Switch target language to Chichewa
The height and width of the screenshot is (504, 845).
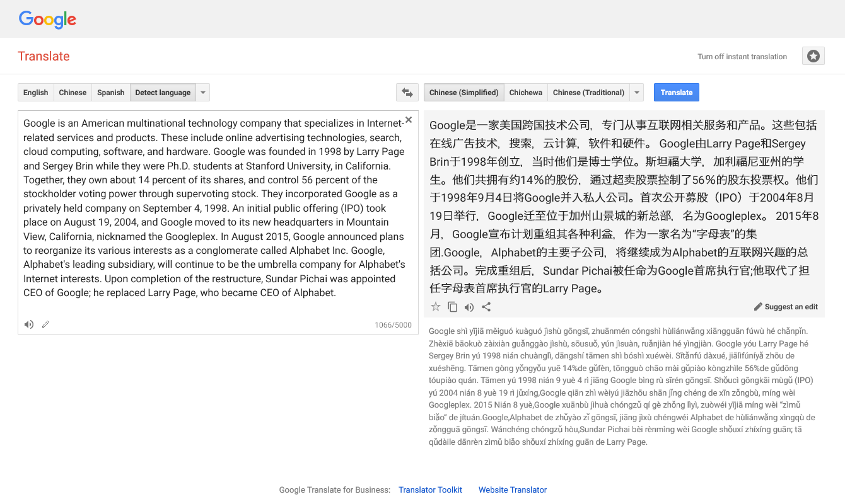(x=525, y=92)
